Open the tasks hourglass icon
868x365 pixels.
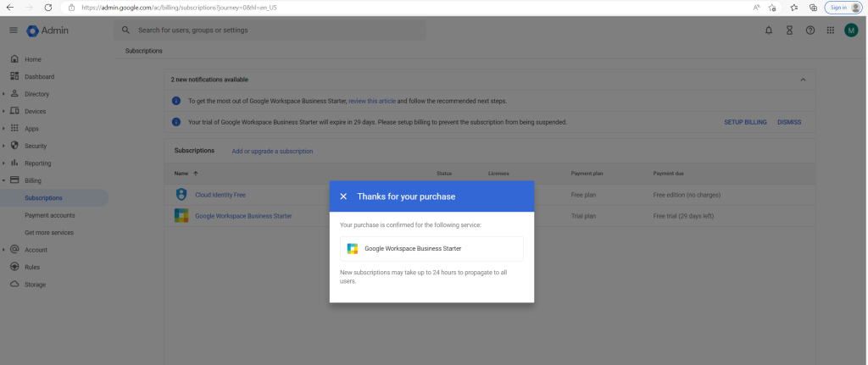click(x=789, y=30)
